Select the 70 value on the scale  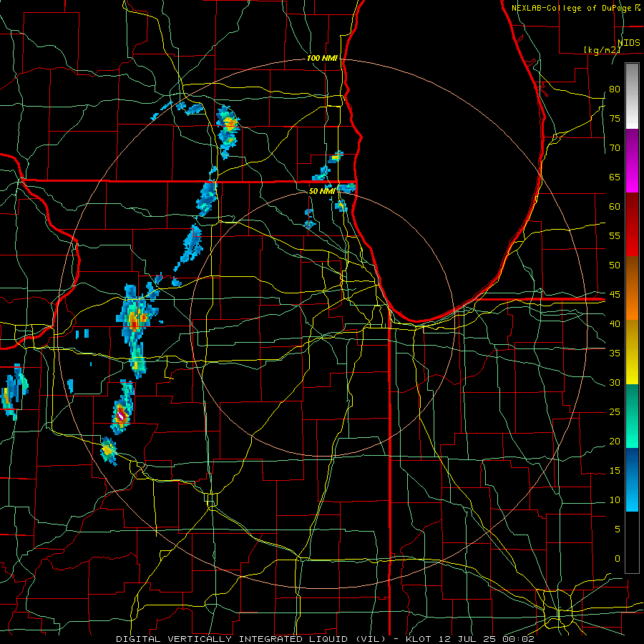pyautogui.click(x=615, y=148)
